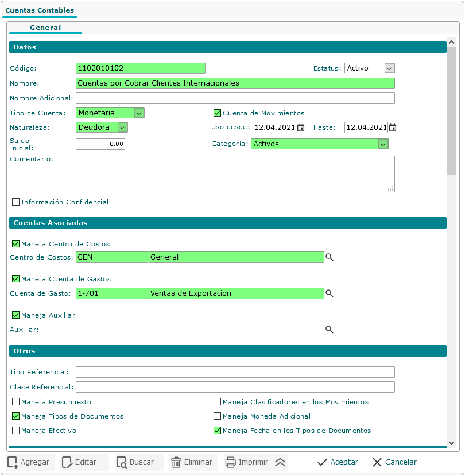Open the 'Uso desde' calendar picker

coord(301,127)
